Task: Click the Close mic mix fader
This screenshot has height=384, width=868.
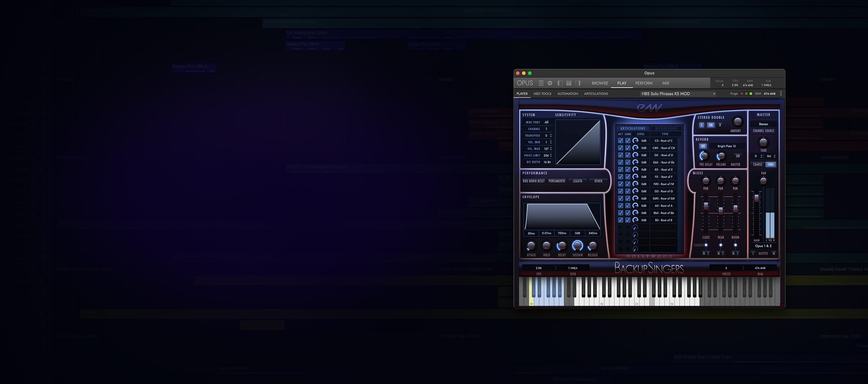Action: (706, 206)
